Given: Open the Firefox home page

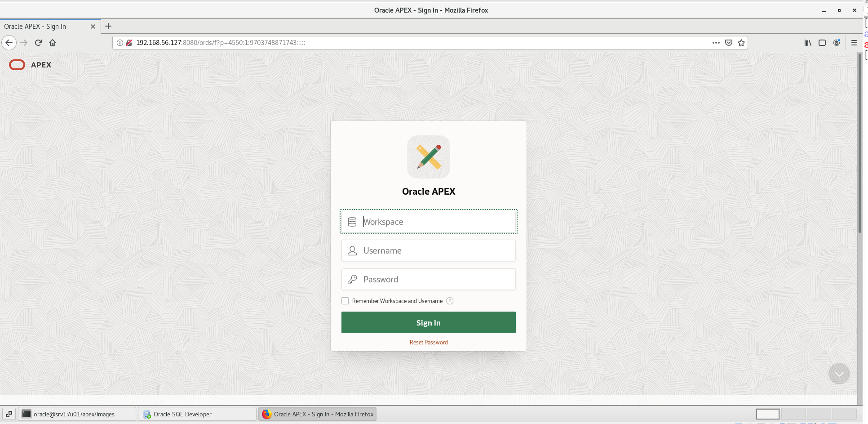Looking at the screenshot, I should coord(53,43).
